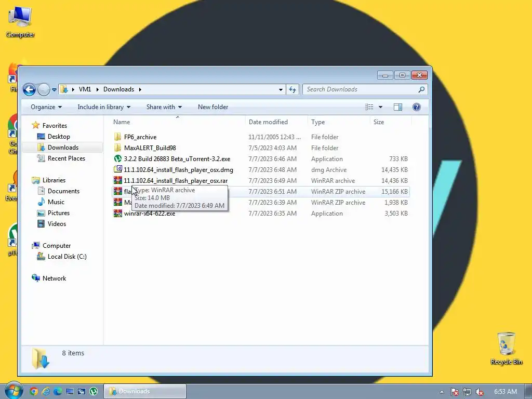Sort by the Name column header
The image size is (532, 399).
[178, 122]
